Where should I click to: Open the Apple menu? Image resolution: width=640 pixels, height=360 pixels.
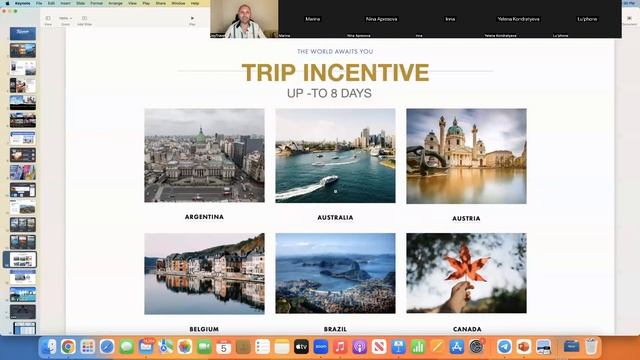click(x=7, y=3)
